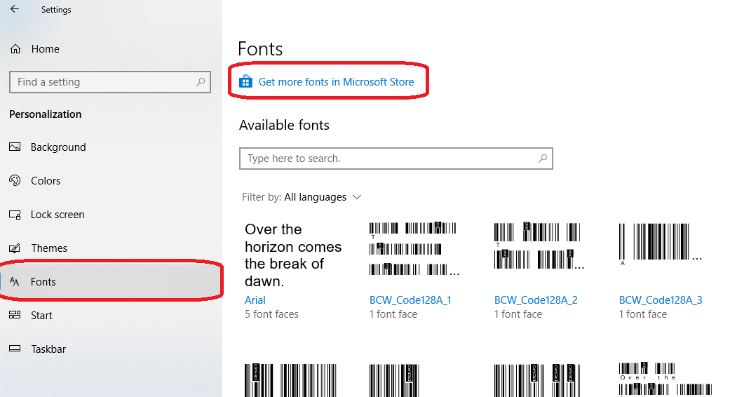Click the Start tiles icon
Screen dimensions: 730x397
[x=15, y=315]
